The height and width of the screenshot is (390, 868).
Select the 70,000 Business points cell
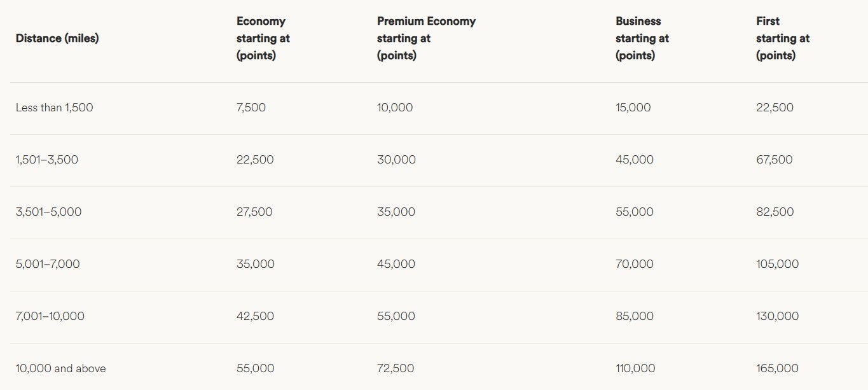[634, 264]
